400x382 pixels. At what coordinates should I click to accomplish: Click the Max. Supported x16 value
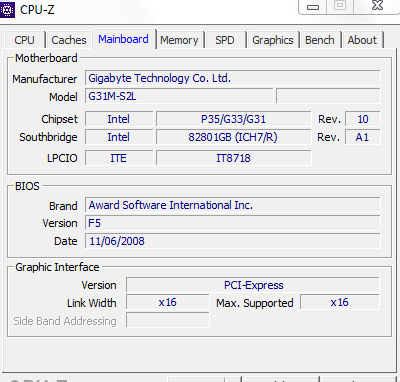point(340,302)
